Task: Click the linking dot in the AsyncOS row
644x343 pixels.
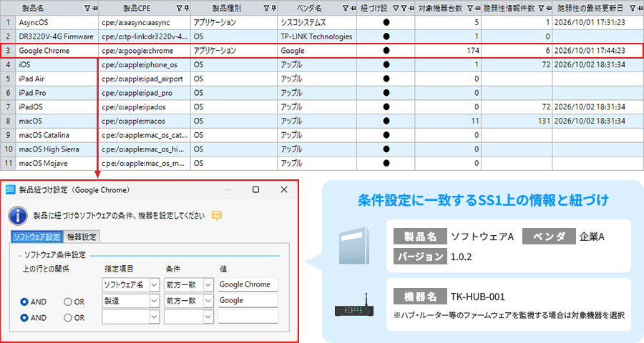Action: coord(386,23)
